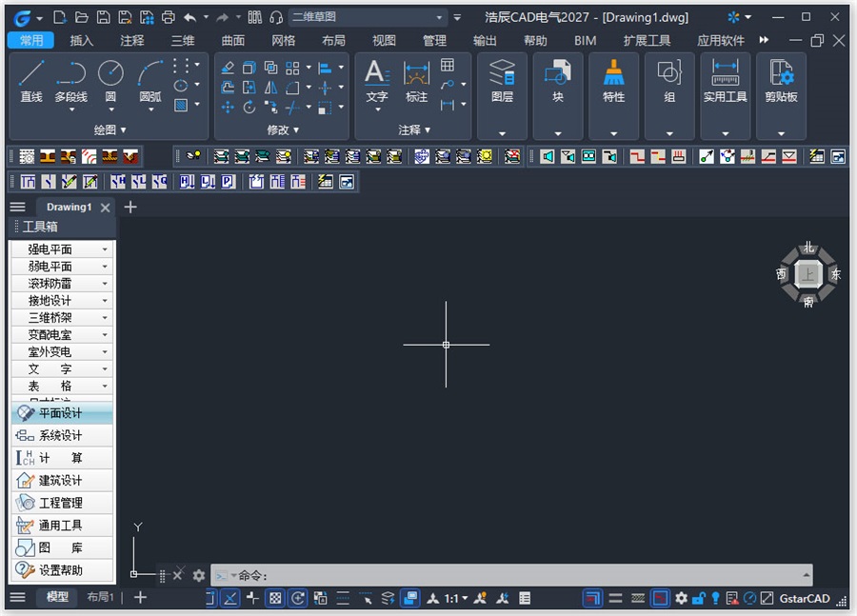The image size is (857, 616).
Task: Select the 圆 circle tool
Action: pos(110,81)
